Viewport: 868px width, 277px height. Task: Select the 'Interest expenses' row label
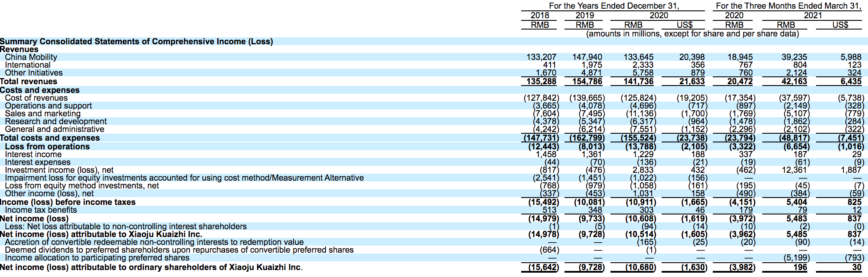(38, 162)
